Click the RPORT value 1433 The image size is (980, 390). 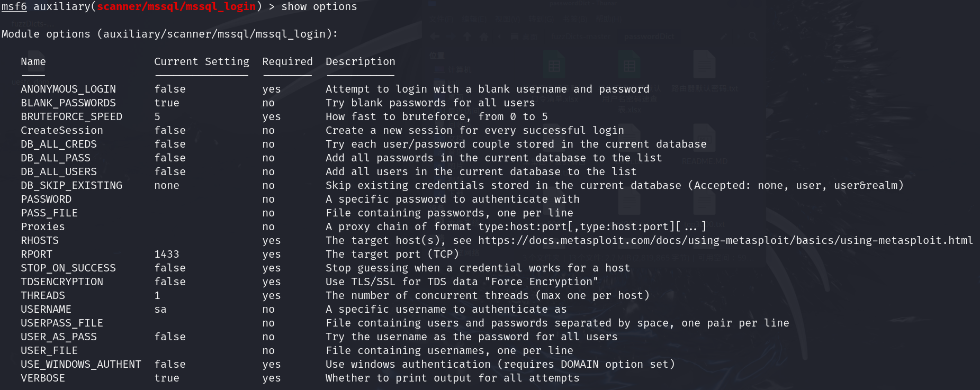tap(167, 255)
